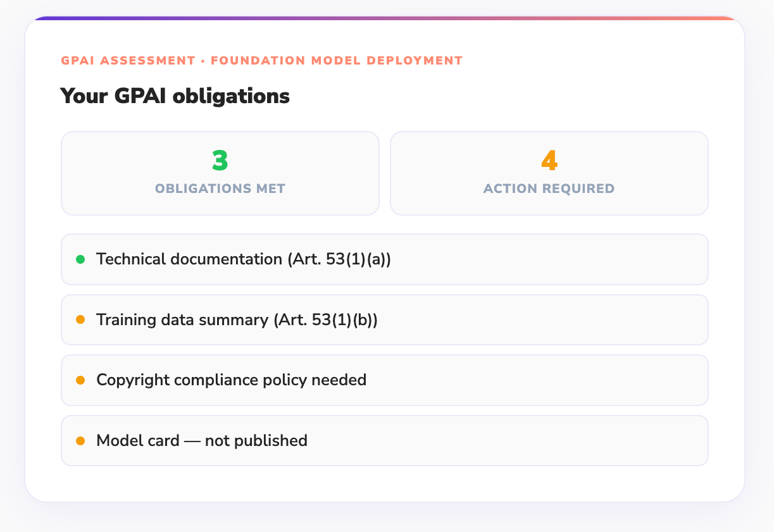Image resolution: width=774 pixels, height=532 pixels.
Task: Click the green number 3 count
Action: point(220,161)
